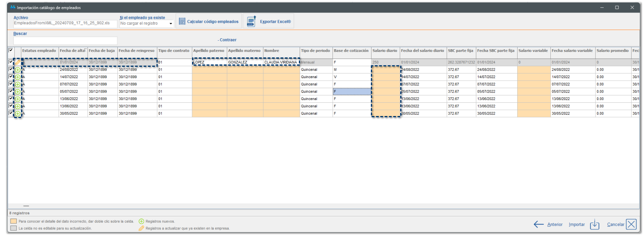This screenshot has width=644, height=236.
Task: Sort by Fecha de alta column header
Action: (x=73, y=51)
